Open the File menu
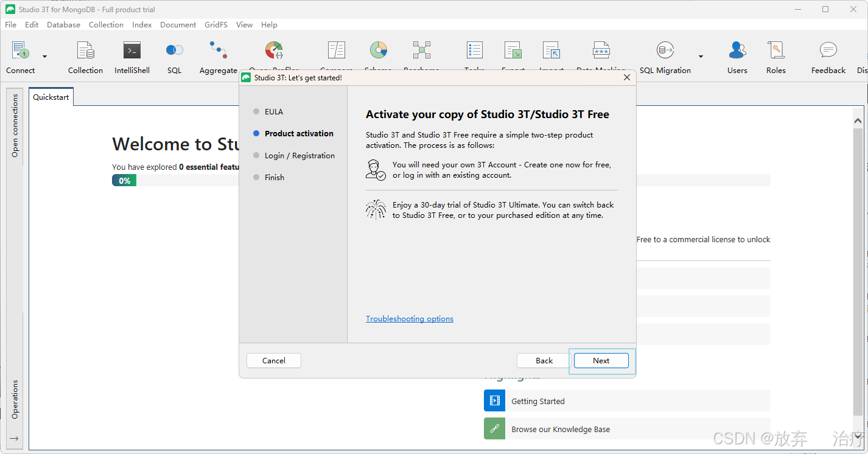The width and height of the screenshot is (868, 454). pyautogui.click(x=11, y=25)
